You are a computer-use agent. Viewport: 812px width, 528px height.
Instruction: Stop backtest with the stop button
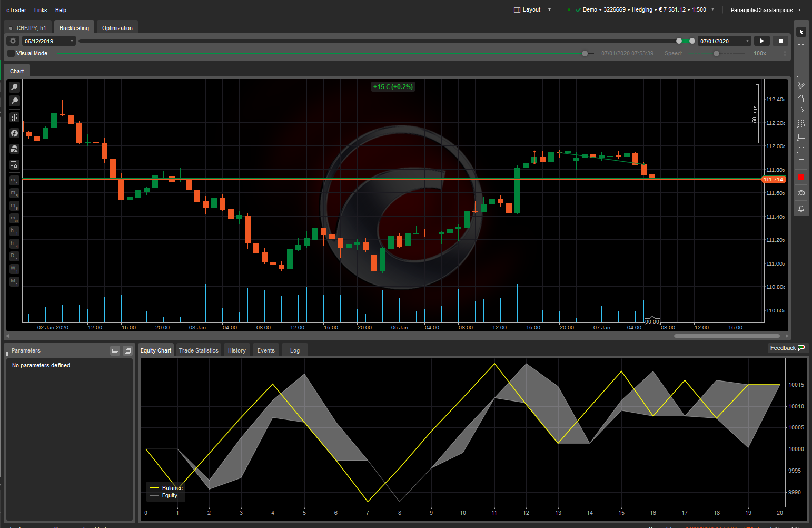click(780, 41)
